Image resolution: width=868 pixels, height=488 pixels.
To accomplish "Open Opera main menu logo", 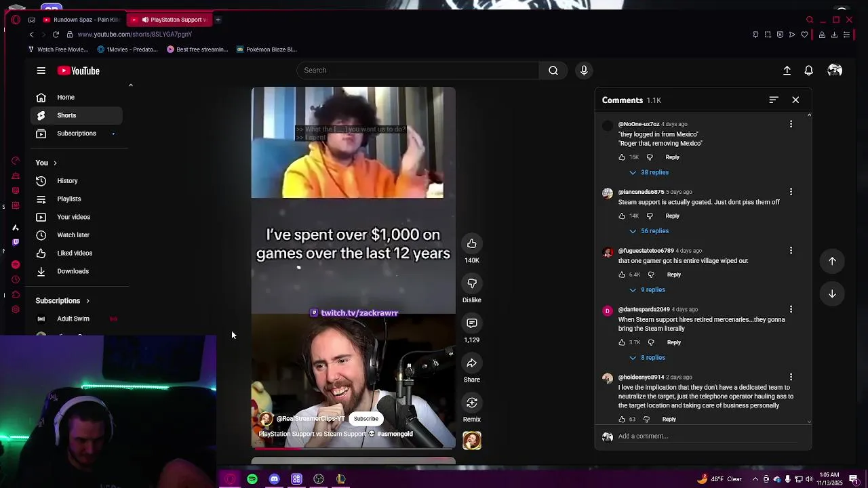I will pyautogui.click(x=16, y=20).
